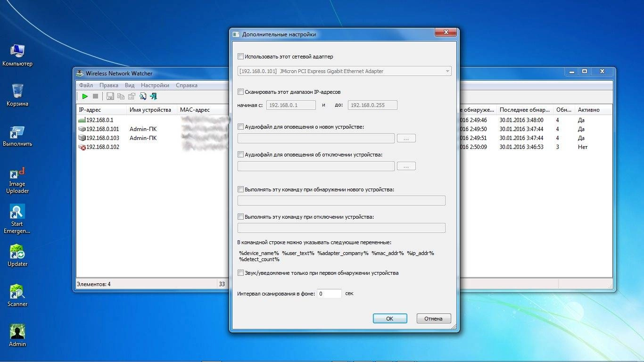Click the Wireless Network Watcher title bar icon
The height and width of the screenshot is (362, 644).
point(81,73)
